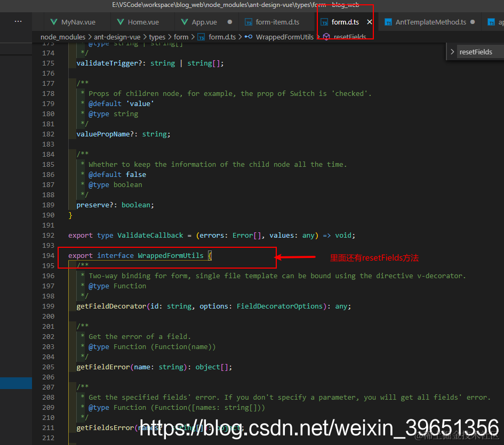
Task: Click on getFieldError method name
Action: (103, 367)
